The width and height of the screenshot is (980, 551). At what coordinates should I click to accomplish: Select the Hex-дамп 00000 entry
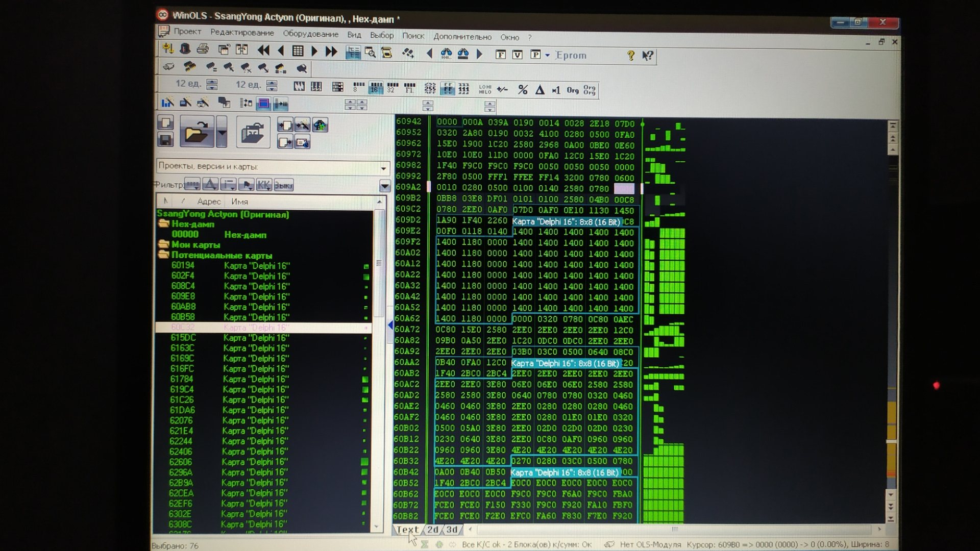264,235
